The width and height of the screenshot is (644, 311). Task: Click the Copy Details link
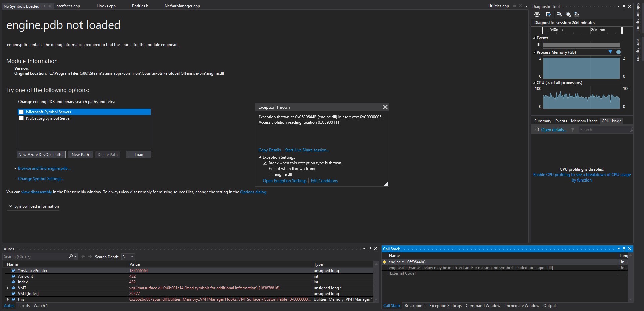click(x=270, y=150)
